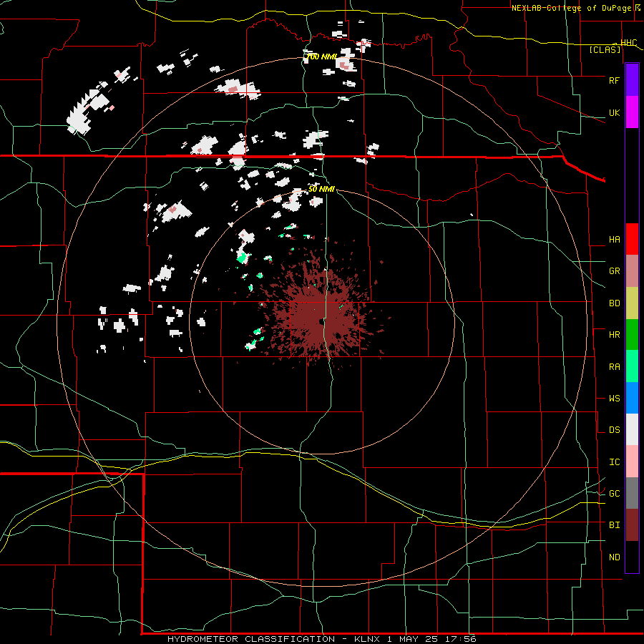The image size is (644, 644).
Task: Pick the mint green RA legend swatch
Action: (x=632, y=366)
